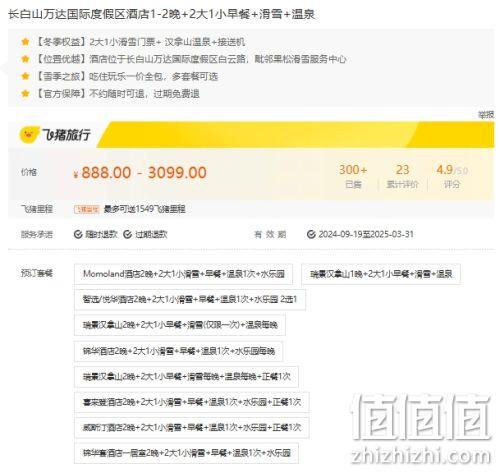Screen dimensions: 500x473
Task: Click the 随时退款 checkmark icon
Action: pos(78,235)
